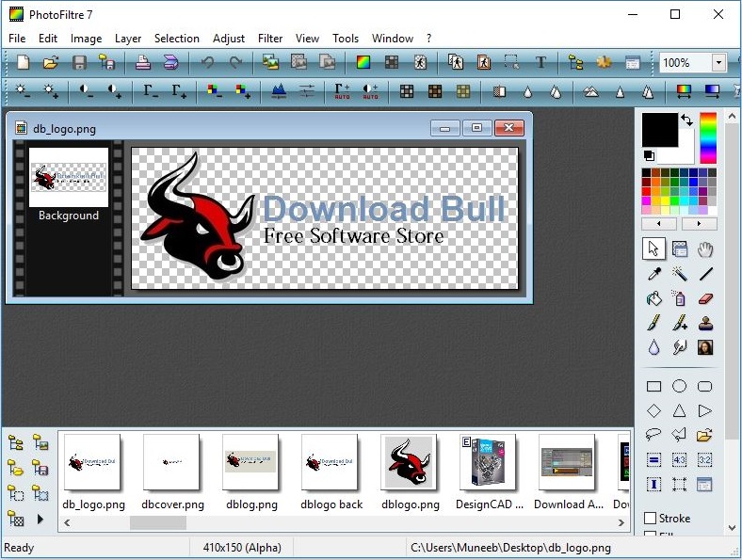The image size is (742, 560).
Task: Open the Tools menu
Action: [346, 39]
